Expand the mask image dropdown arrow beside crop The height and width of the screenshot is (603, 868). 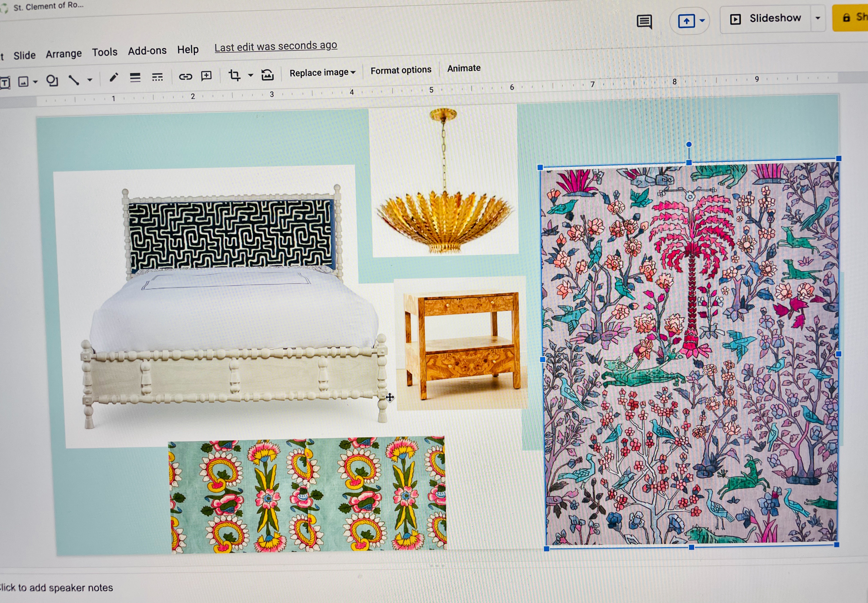[x=250, y=75]
